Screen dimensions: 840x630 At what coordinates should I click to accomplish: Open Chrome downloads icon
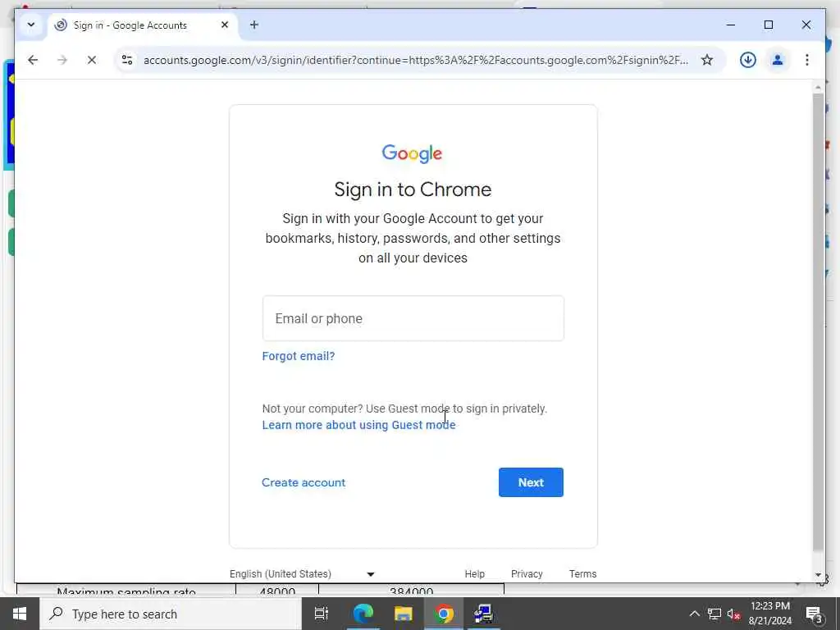point(748,60)
